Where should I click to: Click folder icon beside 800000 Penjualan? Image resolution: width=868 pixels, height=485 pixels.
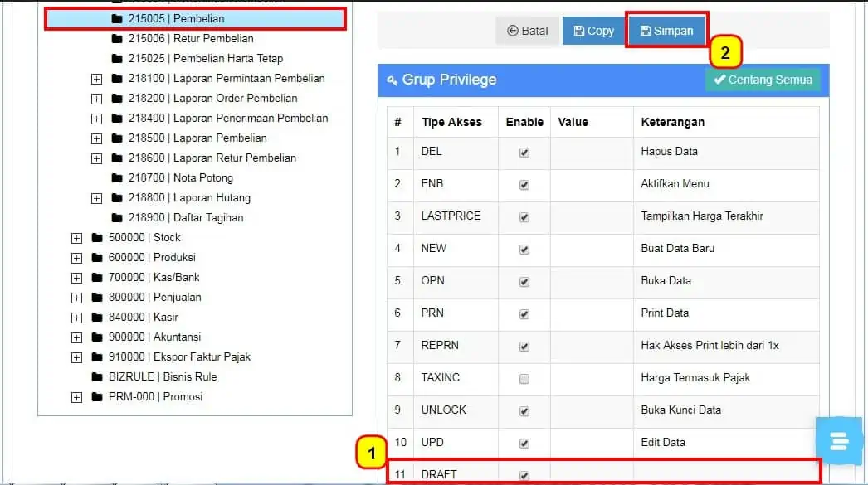(97, 298)
